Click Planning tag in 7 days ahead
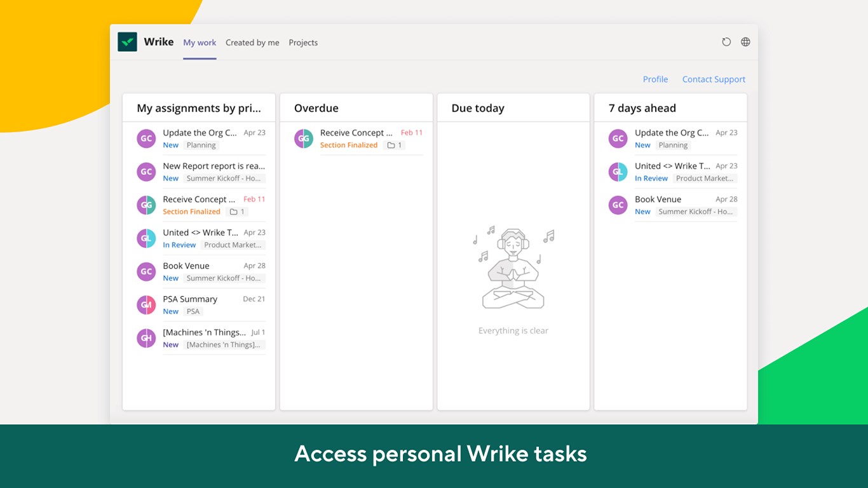 pos(674,145)
